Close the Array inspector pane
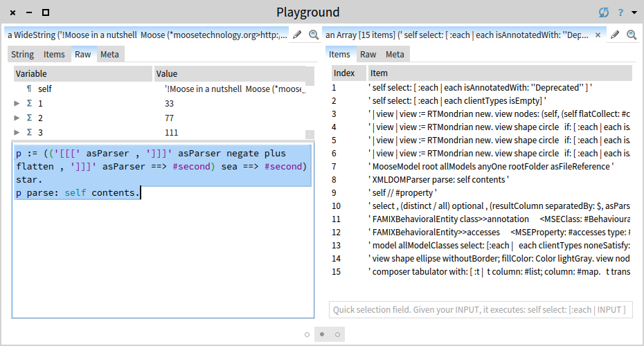The image size is (644, 346). click(598, 35)
